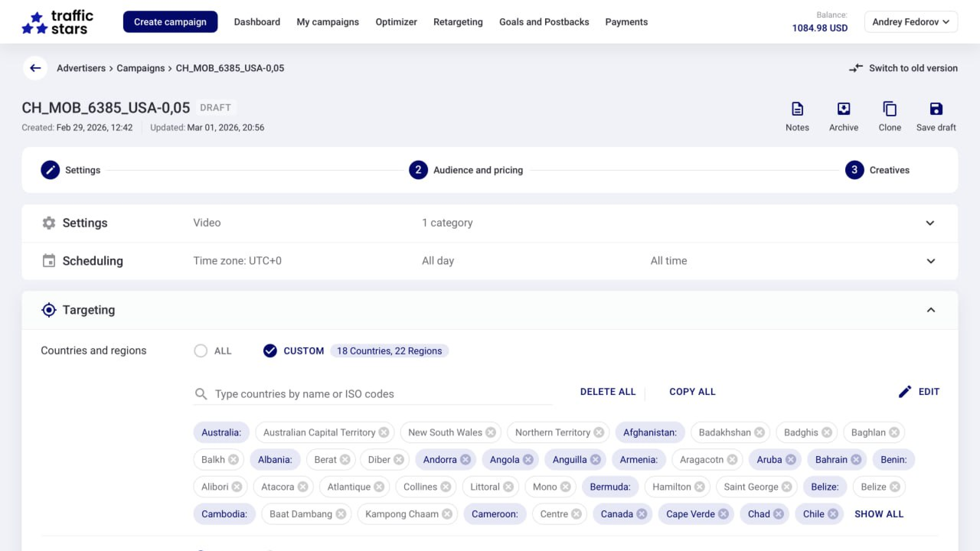This screenshot has width=980, height=551.
Task: Remove the Andorra country chip
Action: [x=465, y=460]
